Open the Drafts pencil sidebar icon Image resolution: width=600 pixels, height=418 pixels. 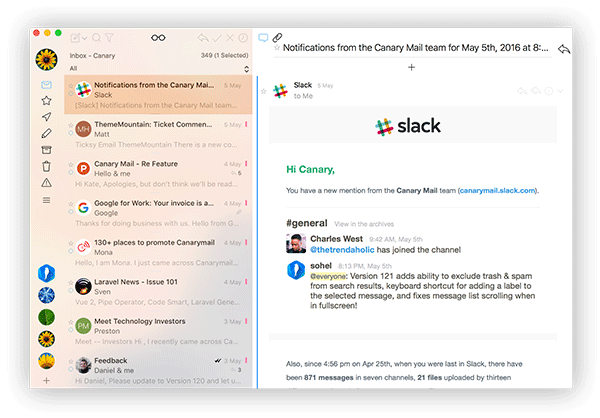[x=46, y=133]
